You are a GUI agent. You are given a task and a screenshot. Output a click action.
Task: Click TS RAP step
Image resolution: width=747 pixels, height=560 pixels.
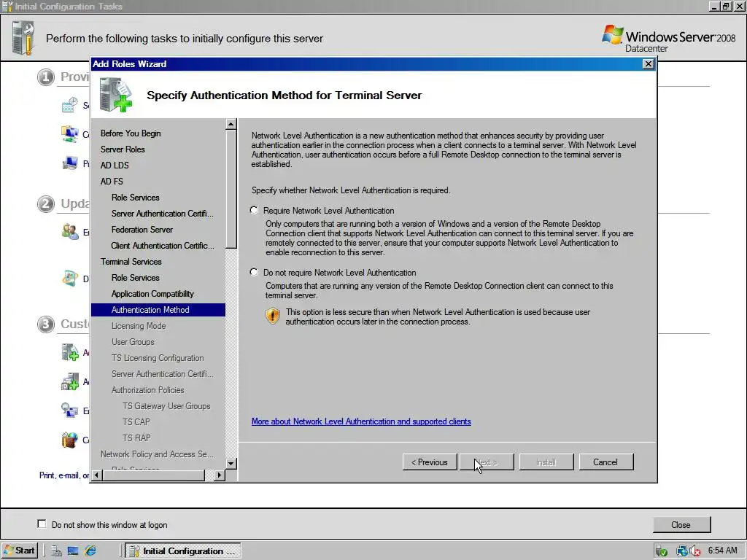[136, 438]
